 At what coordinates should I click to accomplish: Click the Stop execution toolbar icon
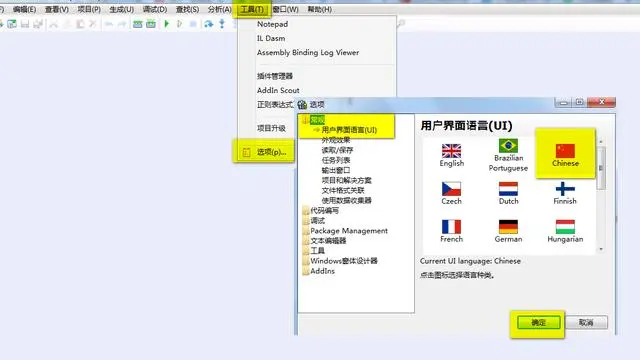[193, 24]
